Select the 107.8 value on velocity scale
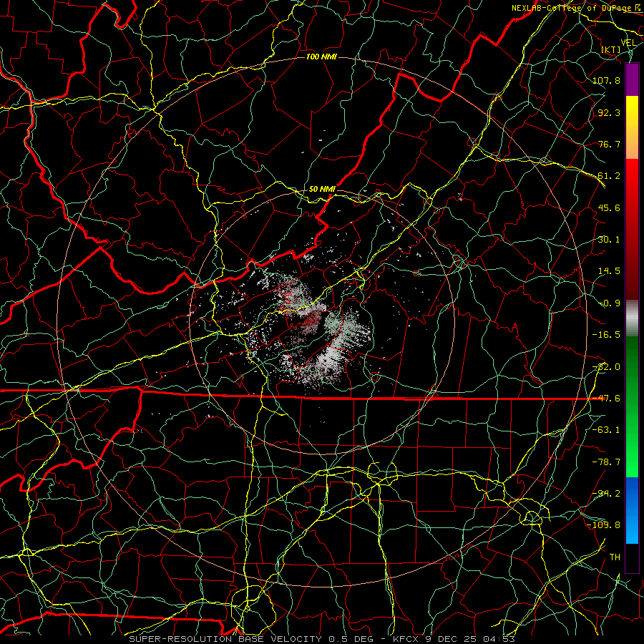This screenshot has height=644, width=644. click(606, 80)
